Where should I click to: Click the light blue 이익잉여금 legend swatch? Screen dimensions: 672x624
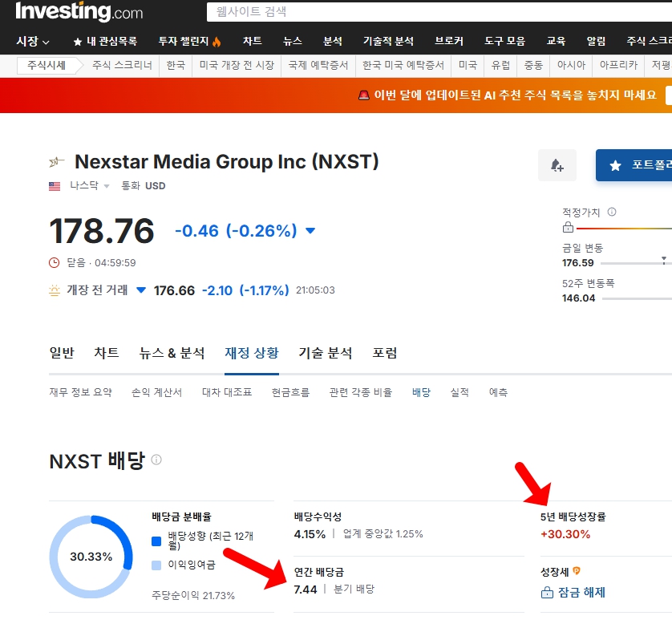click(x=156, y=565)
